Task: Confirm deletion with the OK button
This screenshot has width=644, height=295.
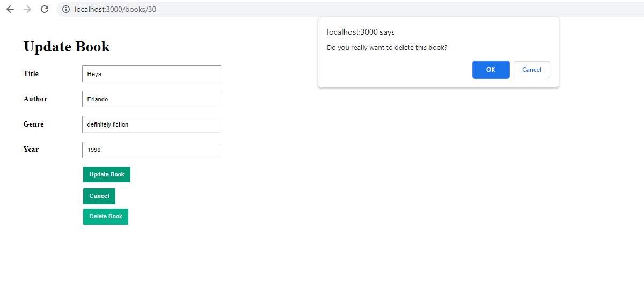Action: pyautogui.click(x=491, y=70)
